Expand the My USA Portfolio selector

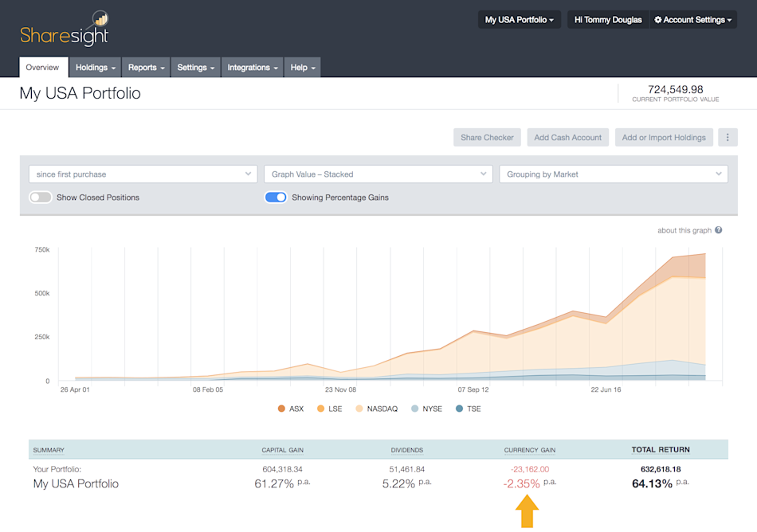point(520,20)
